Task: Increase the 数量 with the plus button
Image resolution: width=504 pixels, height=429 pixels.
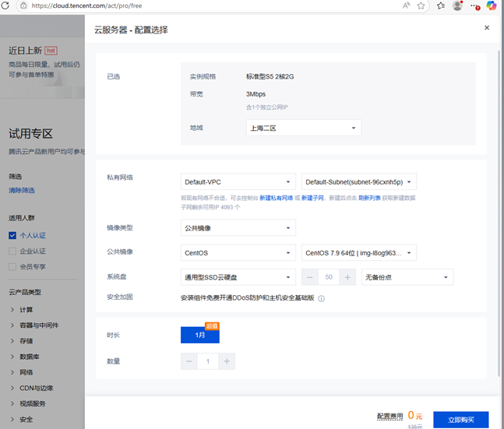Action: [x=227, y=361]
